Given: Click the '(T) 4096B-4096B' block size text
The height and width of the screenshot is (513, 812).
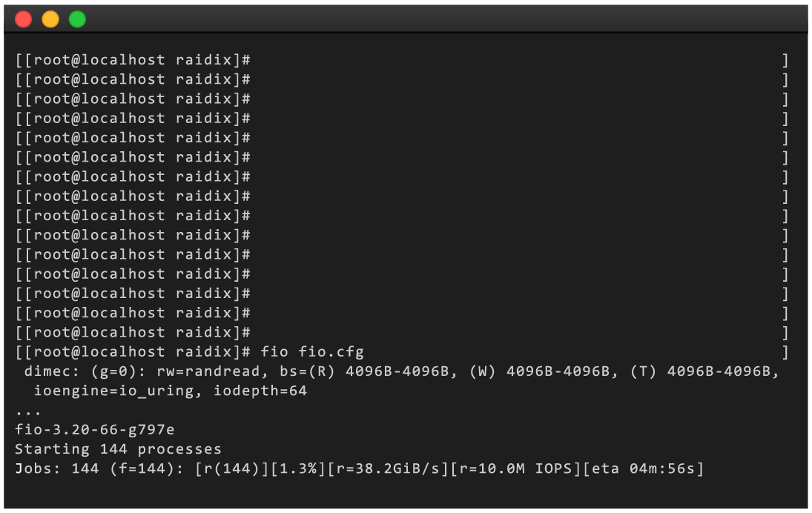Looking at the screenshot, I should point(699,371).
